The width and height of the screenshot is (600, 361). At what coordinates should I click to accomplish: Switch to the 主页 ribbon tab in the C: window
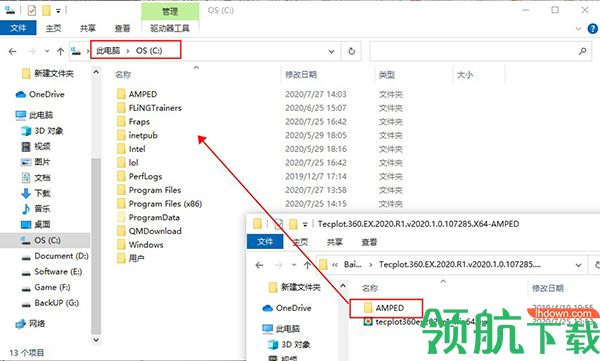click(x=53, y=28)
